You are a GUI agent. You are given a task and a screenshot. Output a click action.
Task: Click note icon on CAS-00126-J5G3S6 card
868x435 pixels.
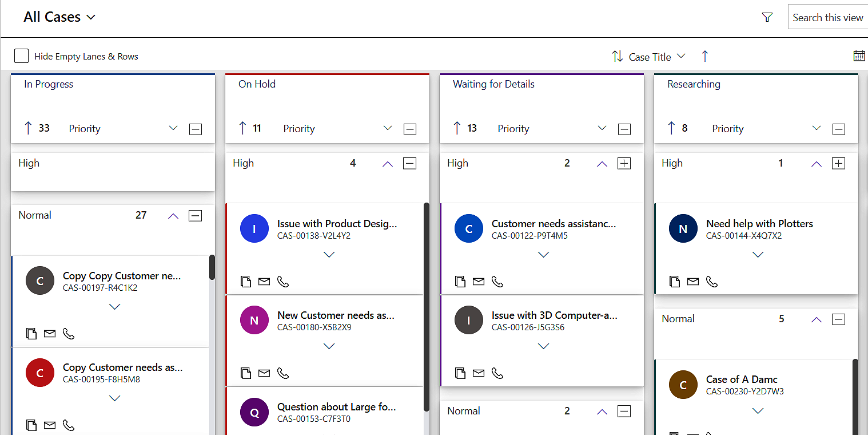(460, 373)
